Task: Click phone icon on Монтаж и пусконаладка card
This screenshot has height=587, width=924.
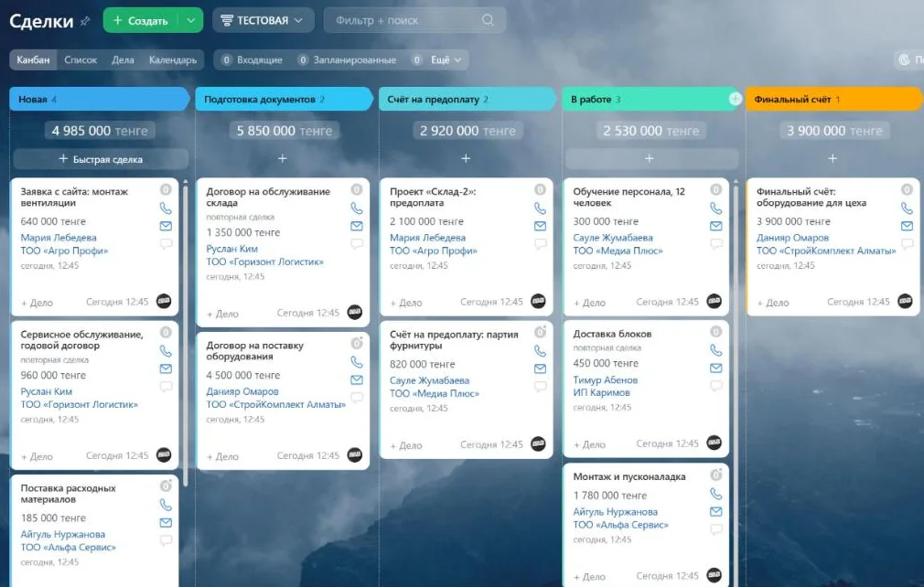Action: [716, 494]
